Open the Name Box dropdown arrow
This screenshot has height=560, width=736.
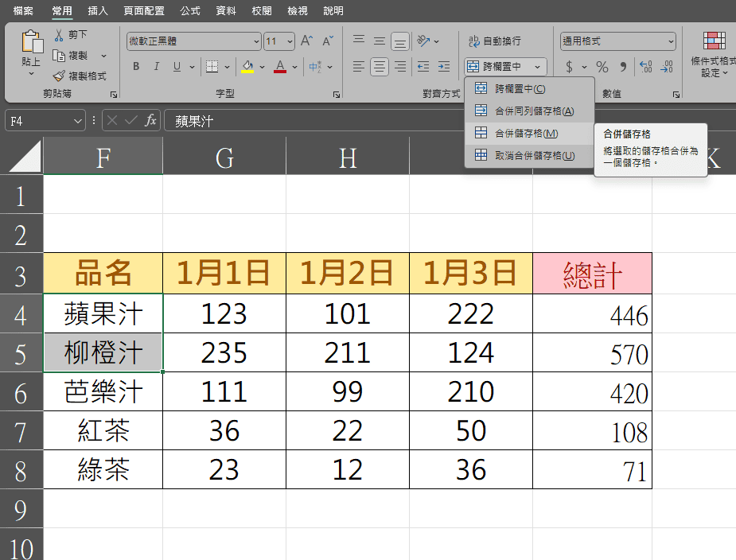tap(78, 121)
